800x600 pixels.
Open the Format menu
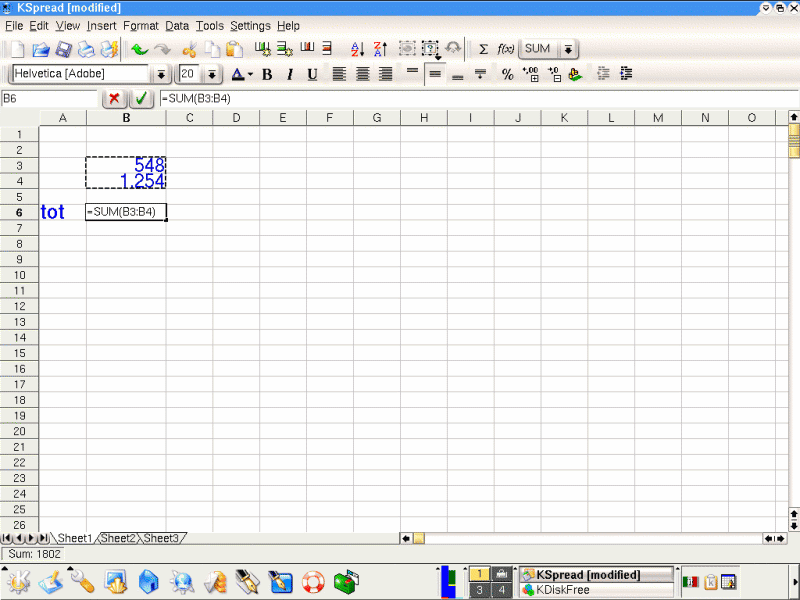tap(141, 25)
